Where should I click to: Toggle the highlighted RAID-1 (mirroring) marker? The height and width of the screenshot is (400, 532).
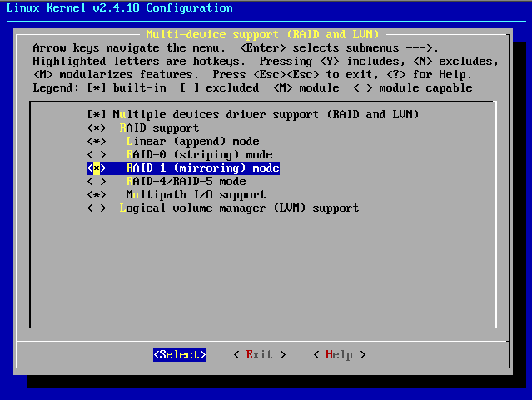click(x=97, y=168)
